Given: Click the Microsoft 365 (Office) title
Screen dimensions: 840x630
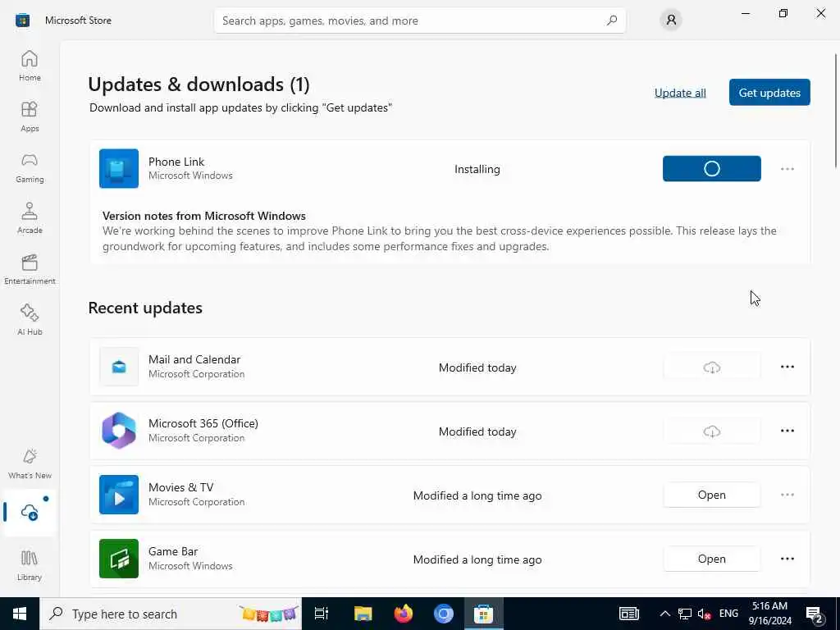Looking at the screenshot, I should point(203,423).
